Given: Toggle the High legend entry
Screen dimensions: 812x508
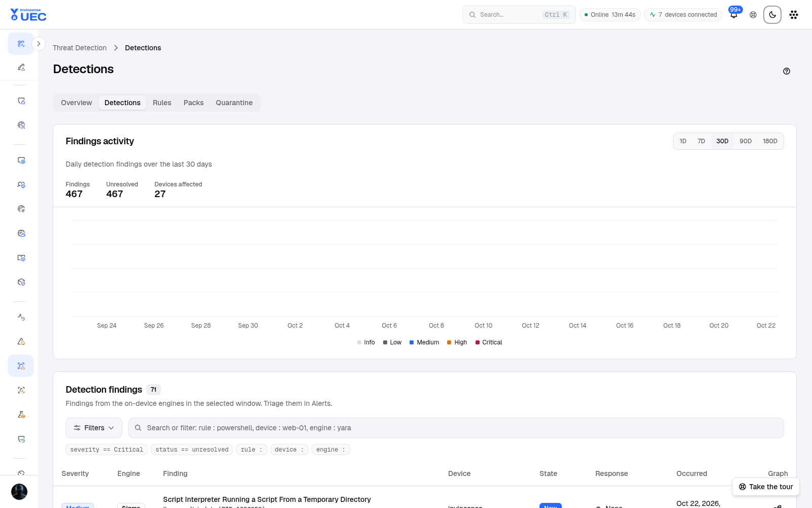Looking at the screenshot, I should click(457, 342).
